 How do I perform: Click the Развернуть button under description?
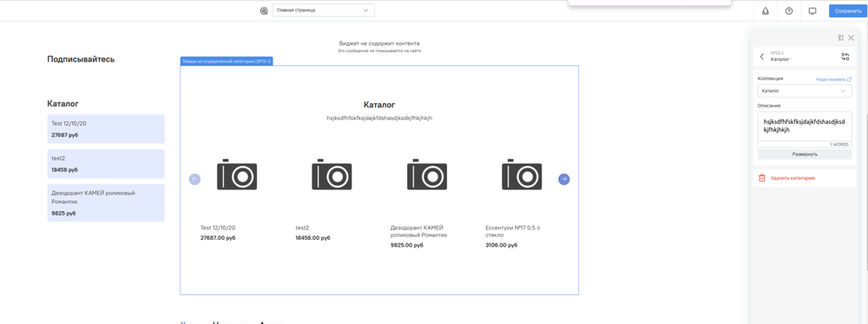tap(805, 154)
